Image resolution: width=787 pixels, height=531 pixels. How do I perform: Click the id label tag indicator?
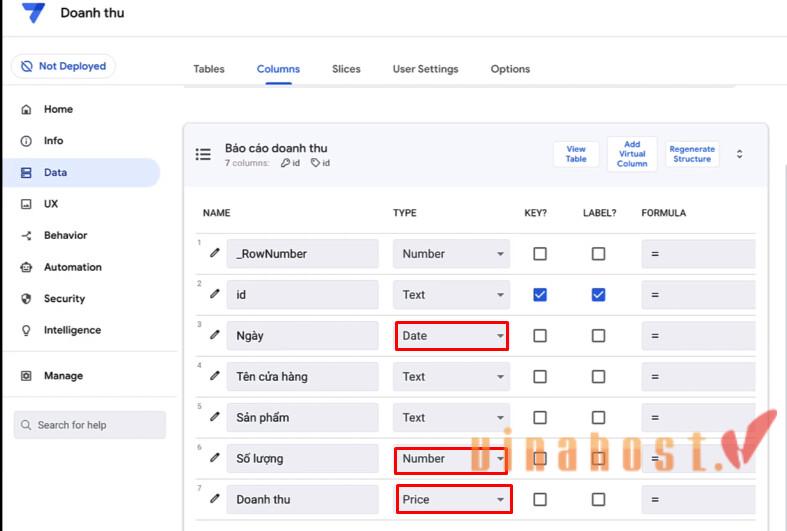point(321,163)
